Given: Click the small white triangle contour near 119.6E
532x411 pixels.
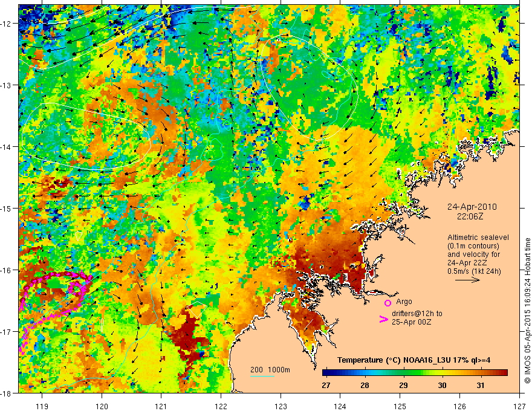Looking at the screenshot, I should (x=79, y=236).
